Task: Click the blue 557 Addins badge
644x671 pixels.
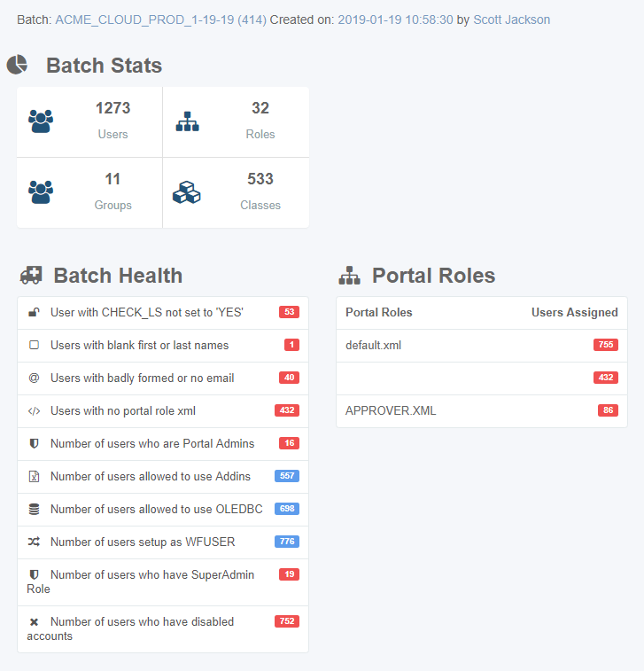Action: (287, 476)
